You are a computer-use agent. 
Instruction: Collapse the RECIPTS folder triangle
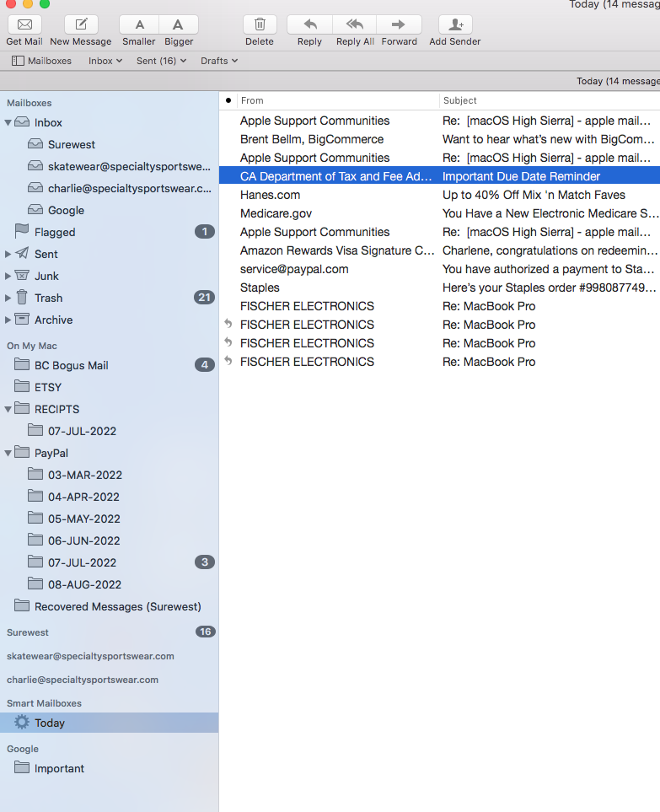tap(8, 409)
